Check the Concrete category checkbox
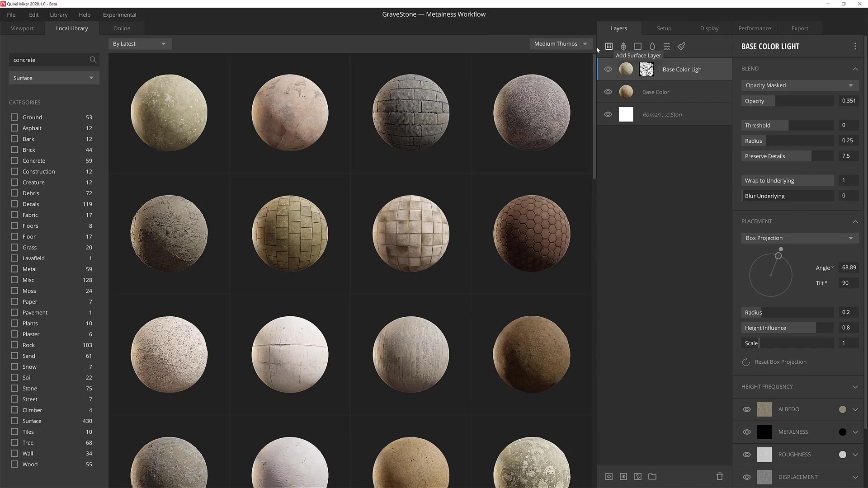 tap(14, 160)
